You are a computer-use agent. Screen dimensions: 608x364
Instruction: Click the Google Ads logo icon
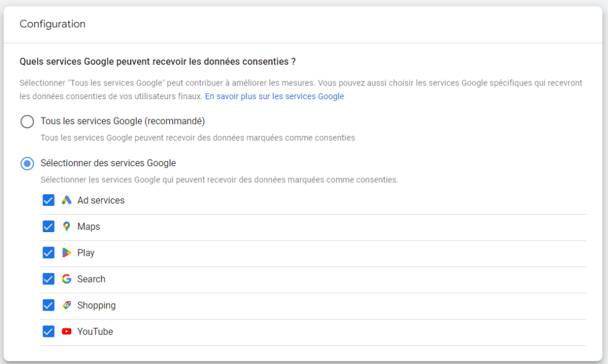click(66, 200)
